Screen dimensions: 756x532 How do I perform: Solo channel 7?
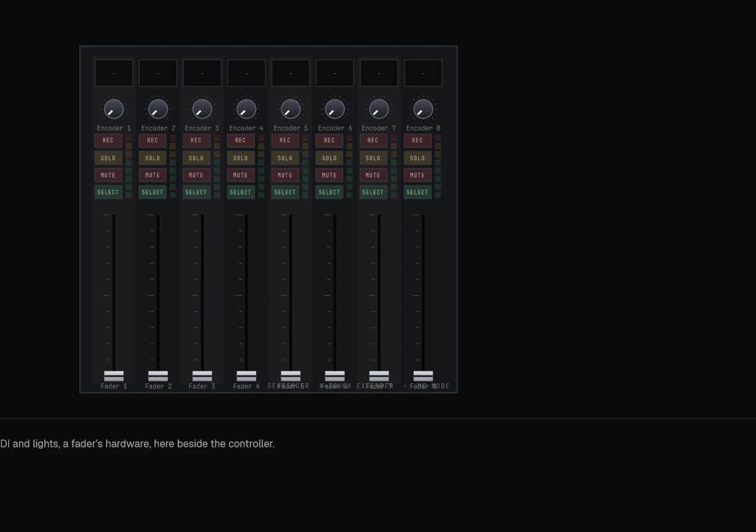(373, 158)
